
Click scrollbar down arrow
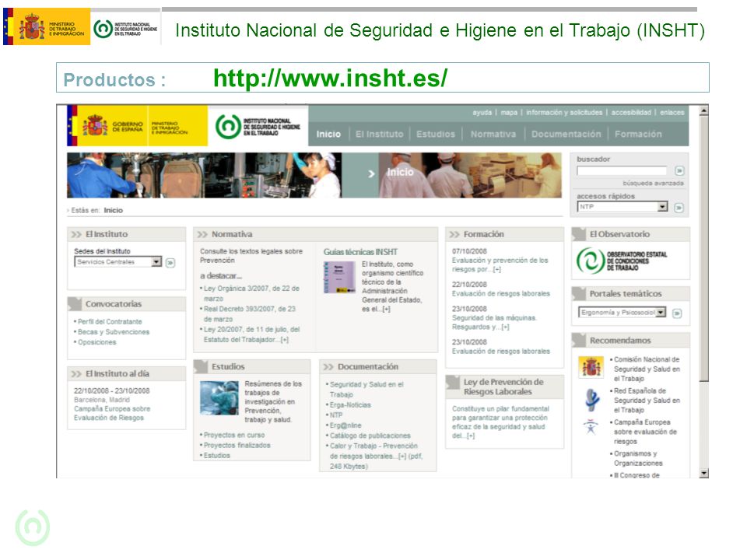point(703,473)
